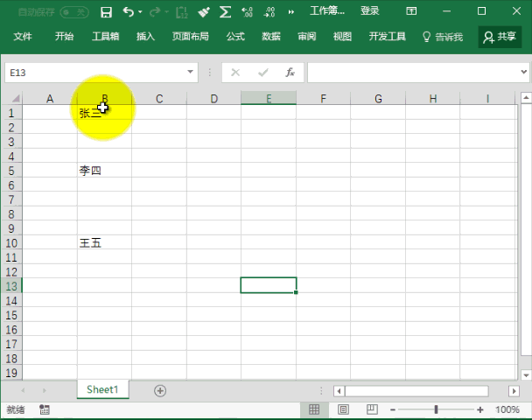Open the ribbon display options icon
Image resolution: width=532 pixels, height=420 pixels.
[411, 11]
